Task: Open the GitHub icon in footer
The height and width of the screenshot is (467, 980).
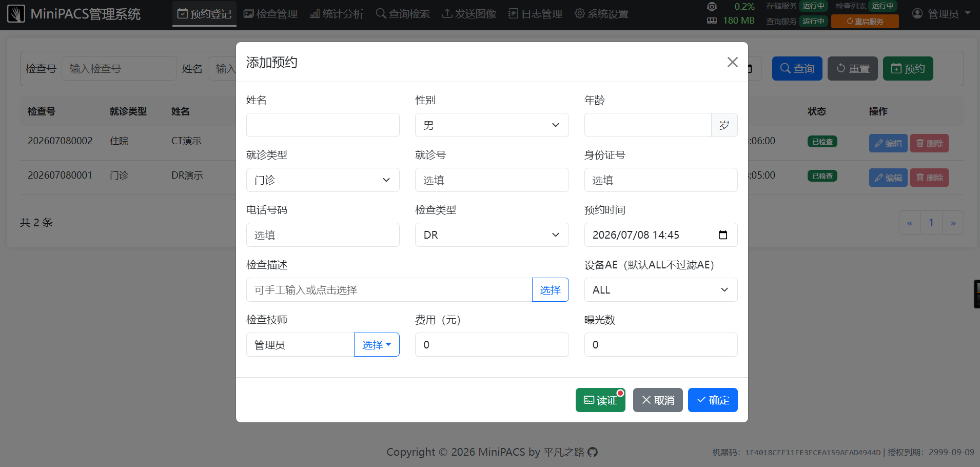Action: [593, 452]
